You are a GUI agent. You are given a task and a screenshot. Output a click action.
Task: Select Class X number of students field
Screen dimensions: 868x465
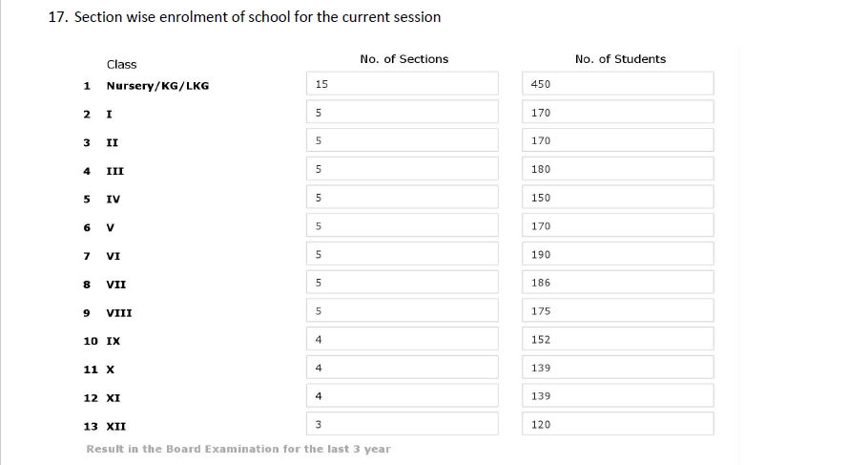pos(618,368)
